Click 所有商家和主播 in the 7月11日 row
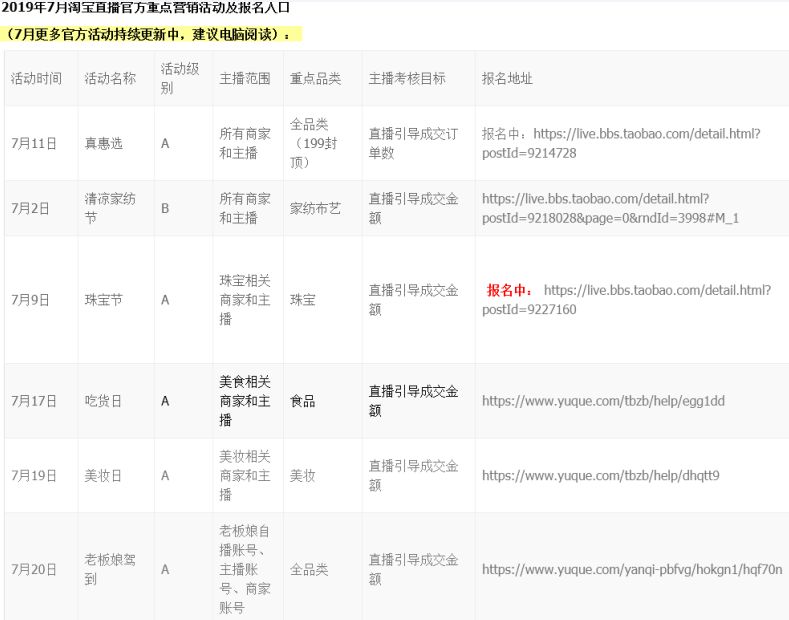The image size is (789, 620). 245,143
